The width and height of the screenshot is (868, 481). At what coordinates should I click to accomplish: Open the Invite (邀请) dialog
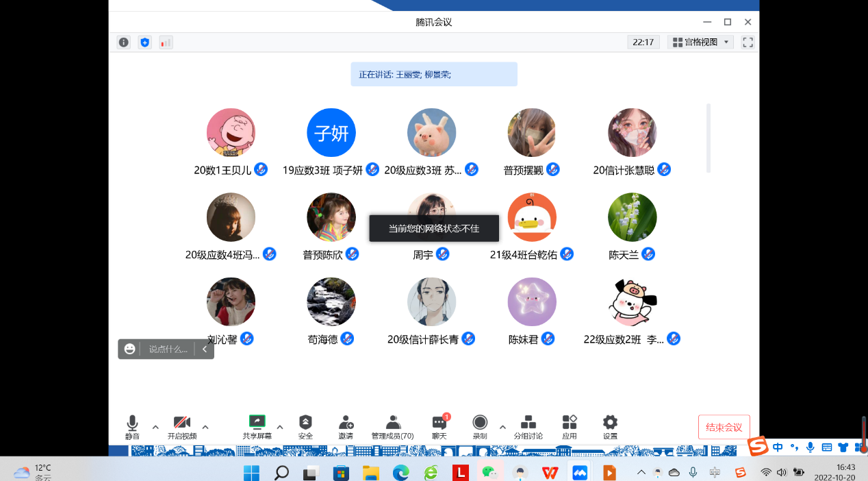pos(346,427)
